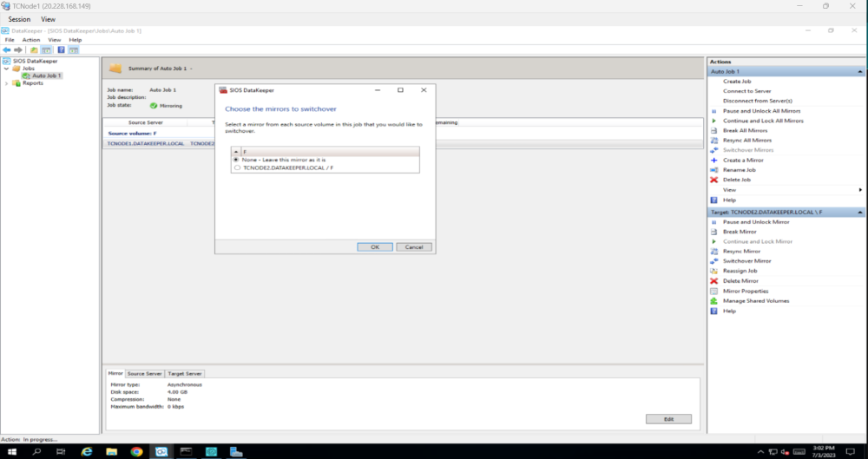Click the Reassign Job icon
This screenshot has height=459, width=868.
click(714, 272)
